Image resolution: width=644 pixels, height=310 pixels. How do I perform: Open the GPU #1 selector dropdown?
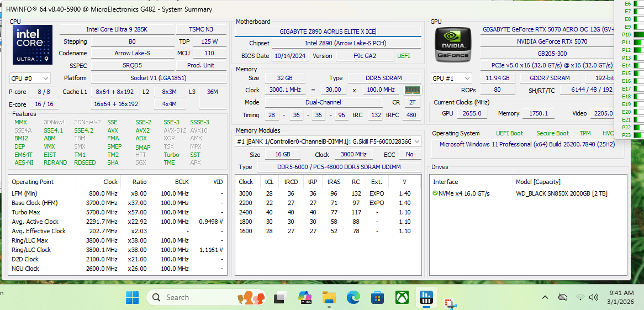click(x=451, y=78)
